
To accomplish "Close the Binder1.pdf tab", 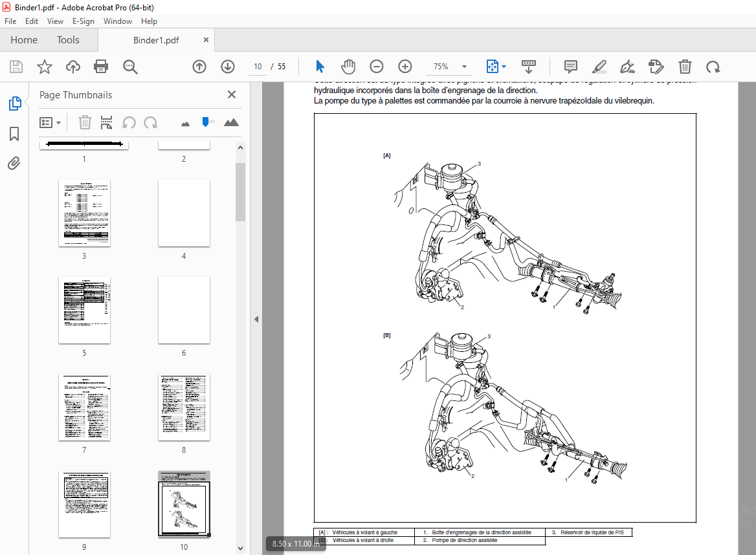I will [x=206, y=40].
